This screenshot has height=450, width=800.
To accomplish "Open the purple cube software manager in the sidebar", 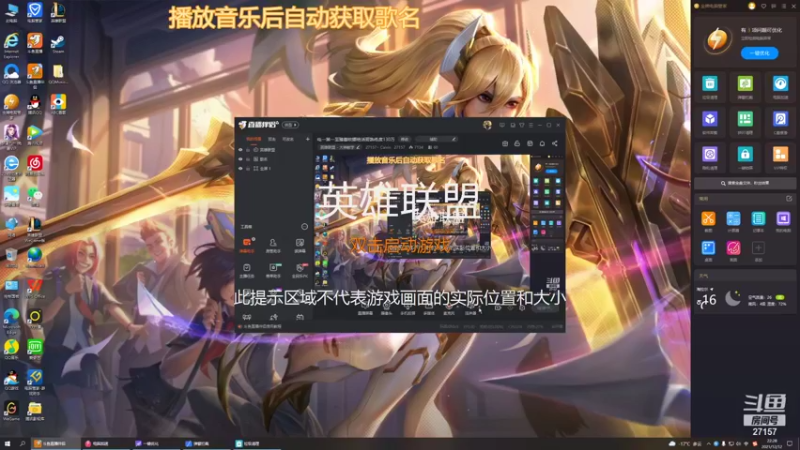I will pos(710,122).
